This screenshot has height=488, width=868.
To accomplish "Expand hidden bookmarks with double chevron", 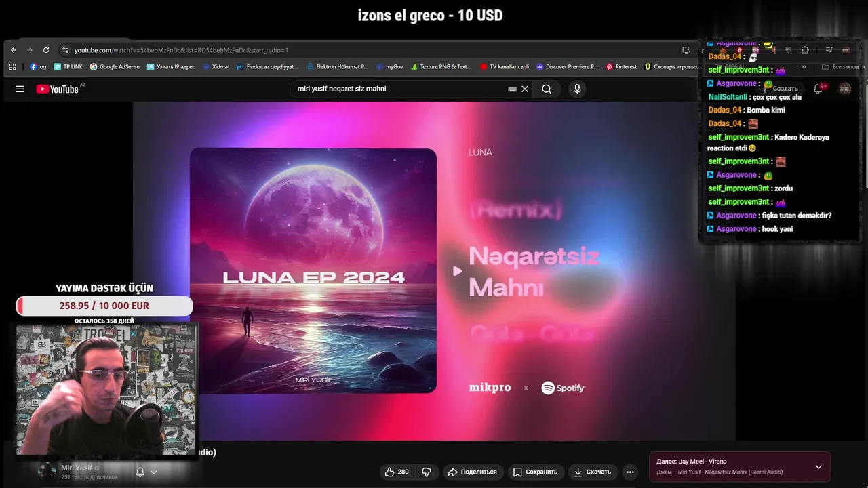I will click(804, 67).
